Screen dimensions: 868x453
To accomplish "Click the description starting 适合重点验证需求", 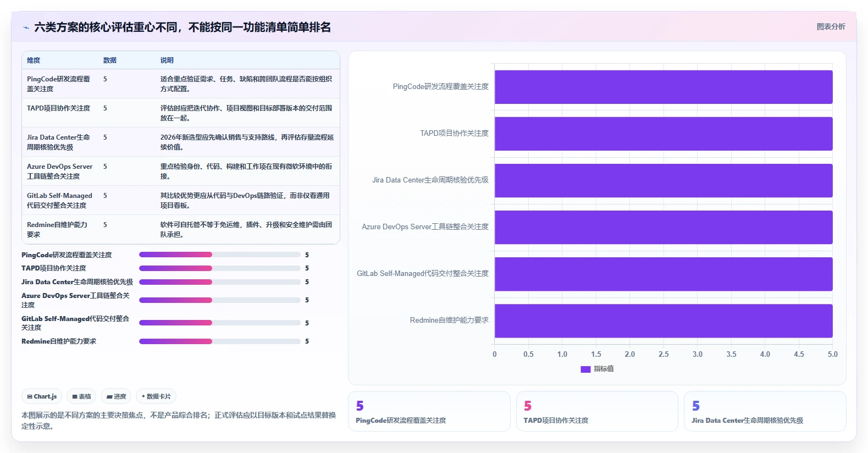I will tap(246, 84).
